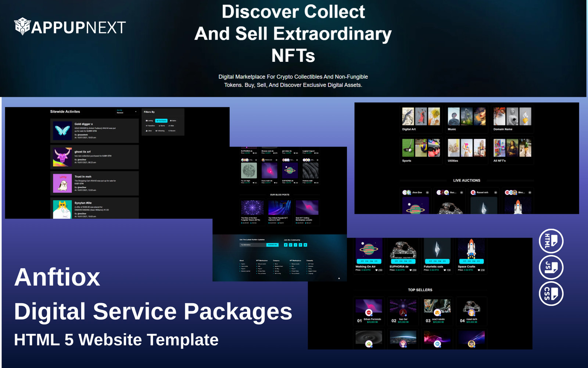Click the scroll-to-top icon in footer
This screenshot has height=368, width=588.
[339, 278]
